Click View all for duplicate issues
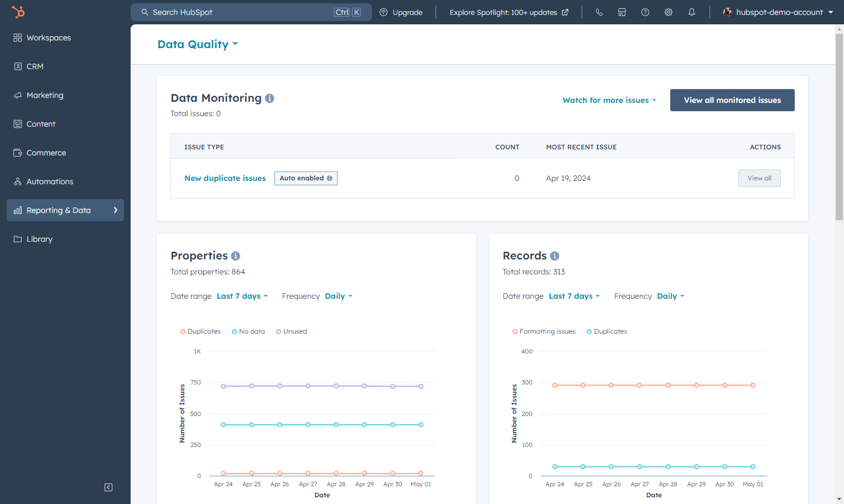Image resolution: width=844 pixels, height=504 pixels. pos(759,178)
